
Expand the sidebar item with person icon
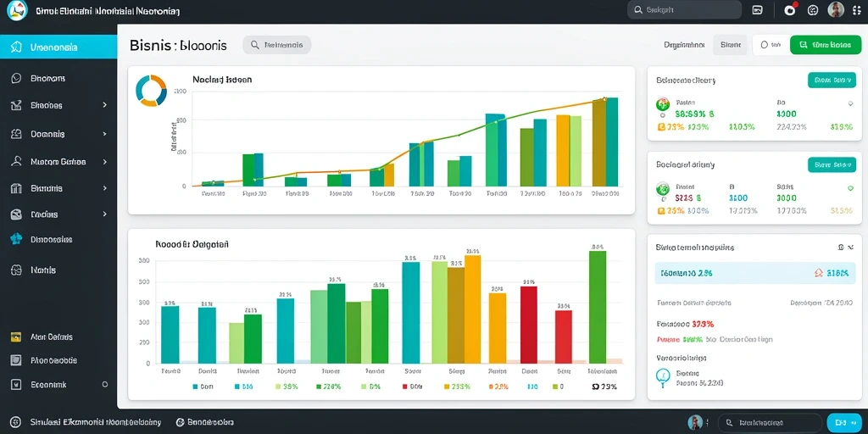point(104,162)
